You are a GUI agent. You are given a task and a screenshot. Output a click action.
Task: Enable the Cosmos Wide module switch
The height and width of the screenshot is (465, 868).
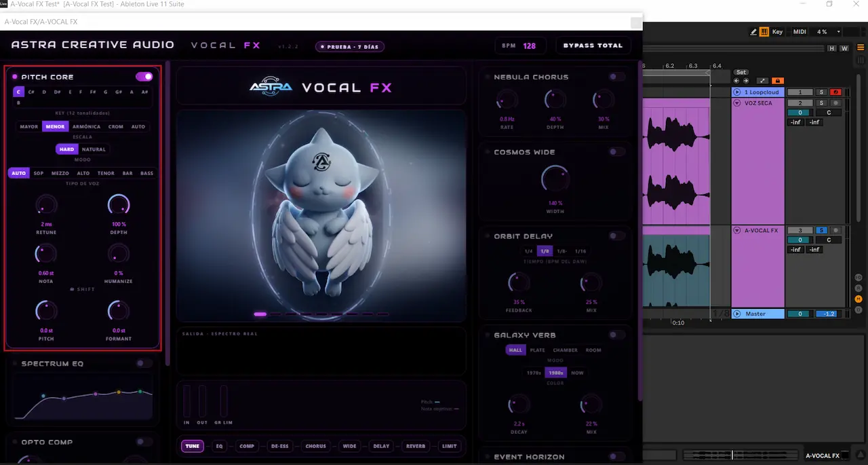coord(617,152)
